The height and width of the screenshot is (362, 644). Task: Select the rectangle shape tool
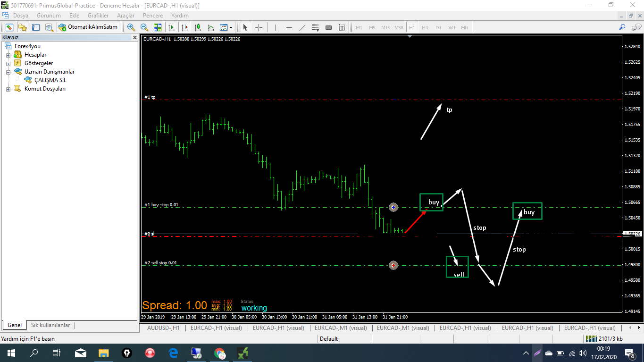point(329,27)
